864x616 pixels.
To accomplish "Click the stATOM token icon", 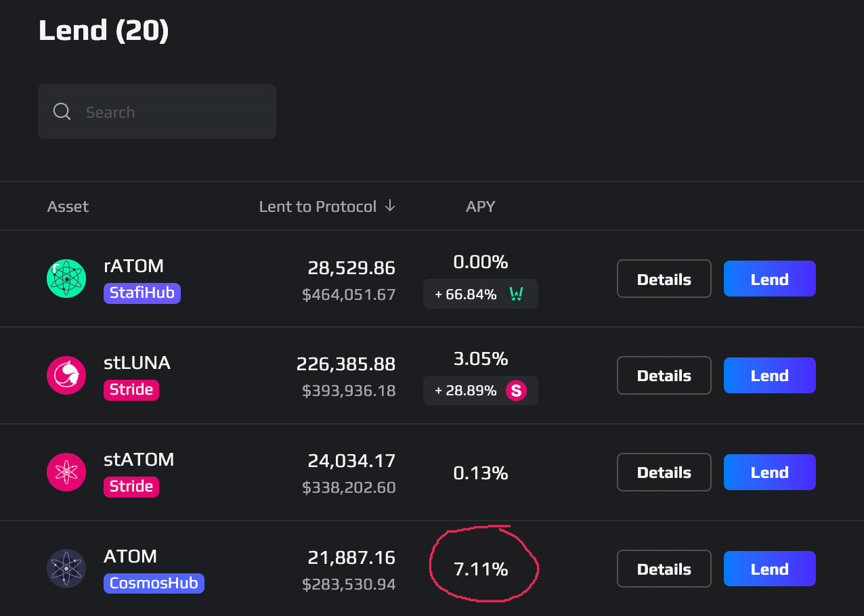I will (66, 472).
